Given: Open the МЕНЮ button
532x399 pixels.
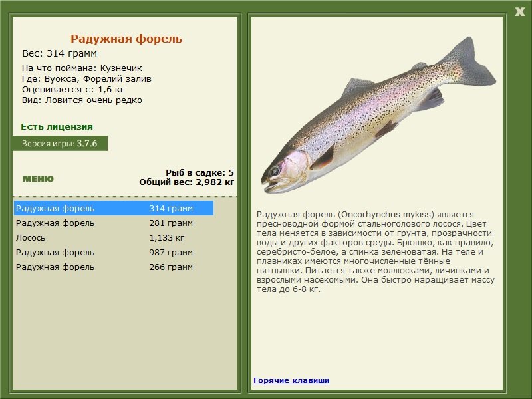Looking at the screenshot, I should 38,179.
